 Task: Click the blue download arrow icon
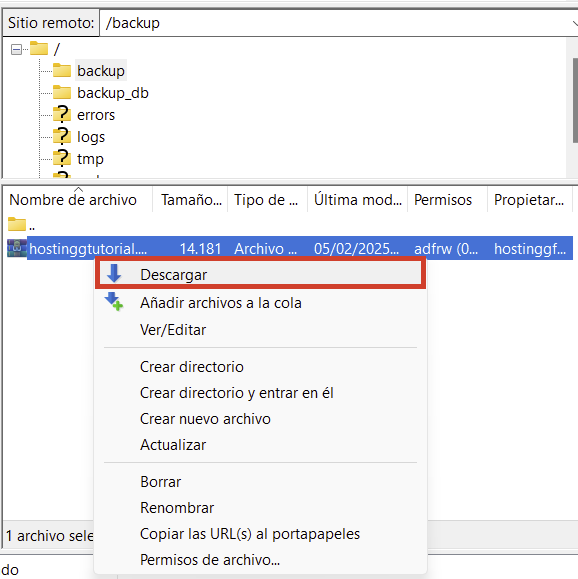[114, 274]
